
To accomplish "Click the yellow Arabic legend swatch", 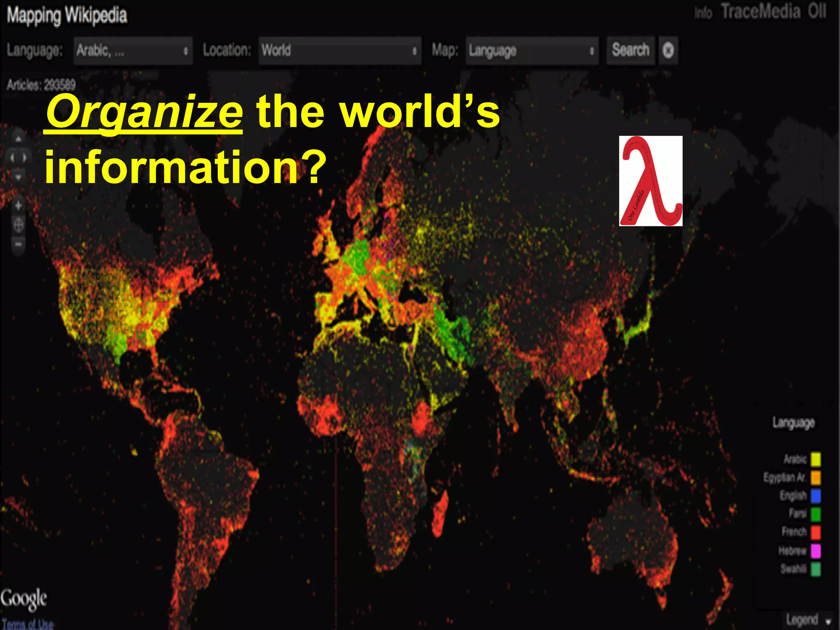I will click(816, 459).
